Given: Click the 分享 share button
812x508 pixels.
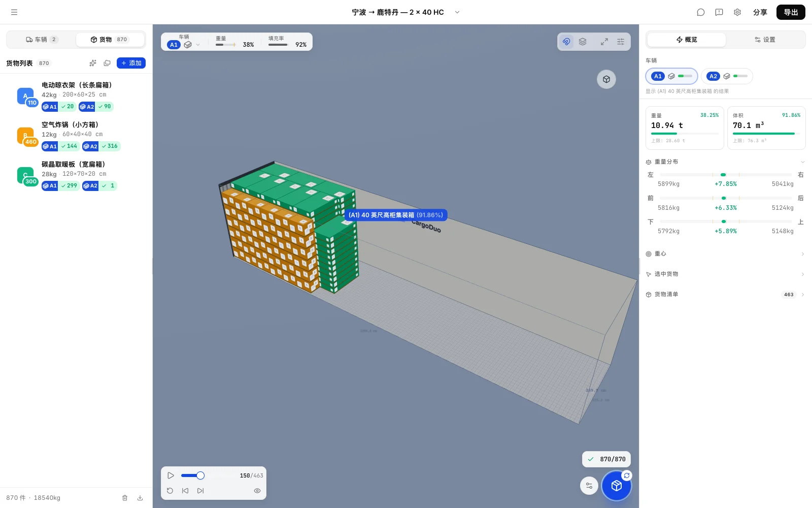Looking at the screenshot, I should (760, 12).
